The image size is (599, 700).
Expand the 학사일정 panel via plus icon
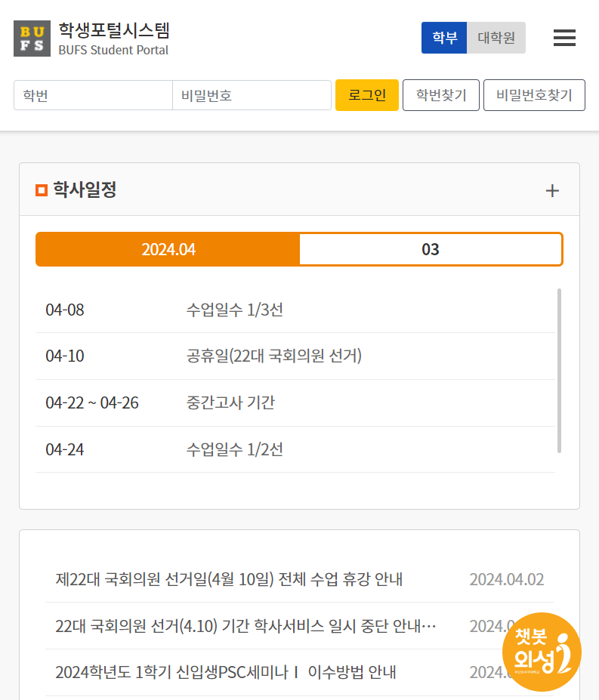552,190
